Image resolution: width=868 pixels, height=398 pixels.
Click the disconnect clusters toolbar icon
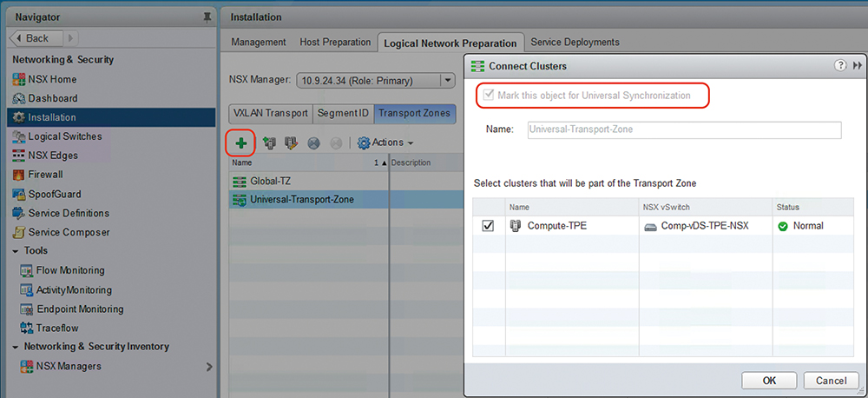tap(291, 143)
